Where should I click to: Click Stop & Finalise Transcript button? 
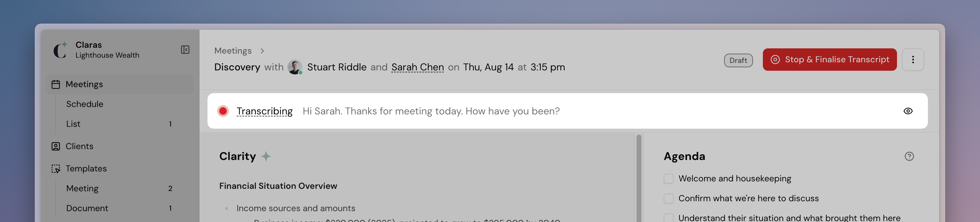[x=829, y=60]
